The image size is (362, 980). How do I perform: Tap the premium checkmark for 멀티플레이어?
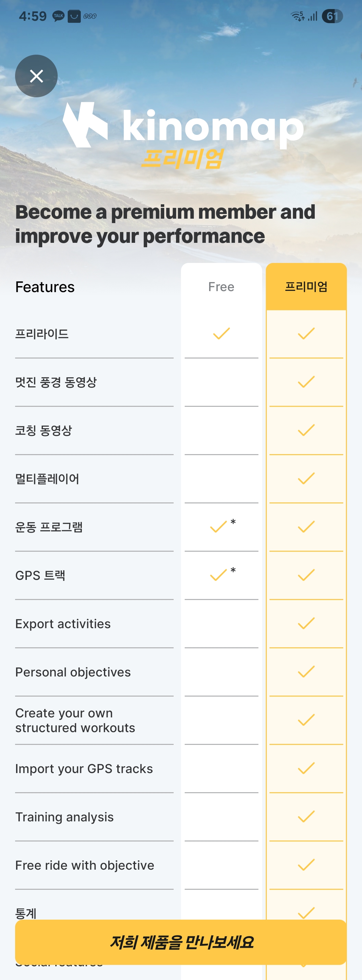[306, 479]
